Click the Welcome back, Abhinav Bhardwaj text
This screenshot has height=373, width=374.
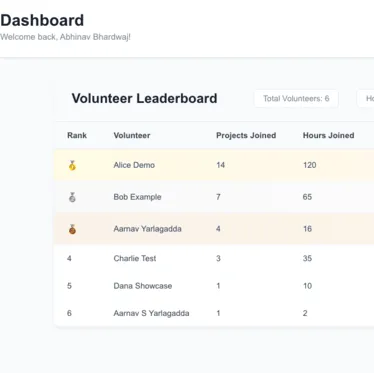click(x=65, y=37)
